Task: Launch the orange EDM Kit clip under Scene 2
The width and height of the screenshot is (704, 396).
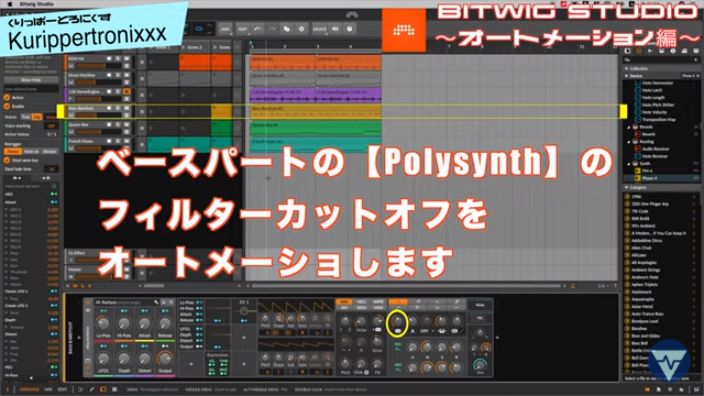Action: [194, 62]
